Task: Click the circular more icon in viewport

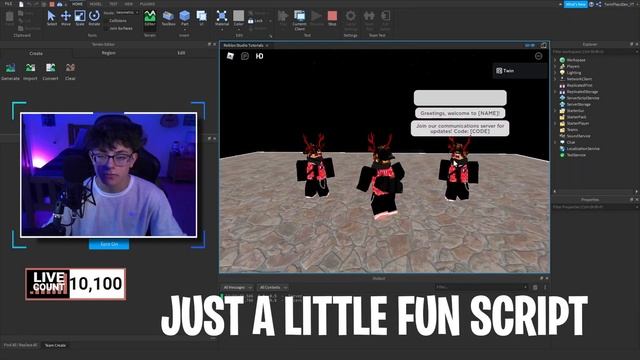Action: [x=538, y=56]
